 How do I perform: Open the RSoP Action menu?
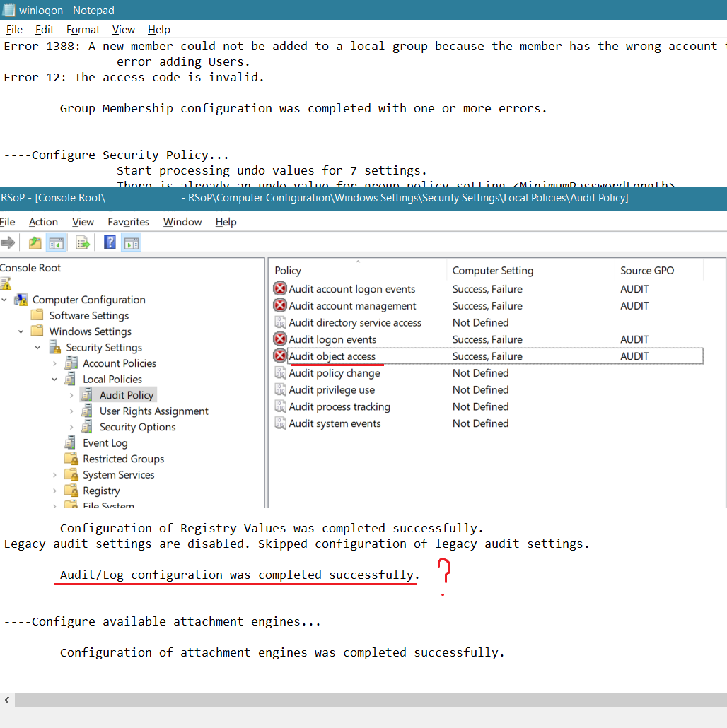pos(43,222)
